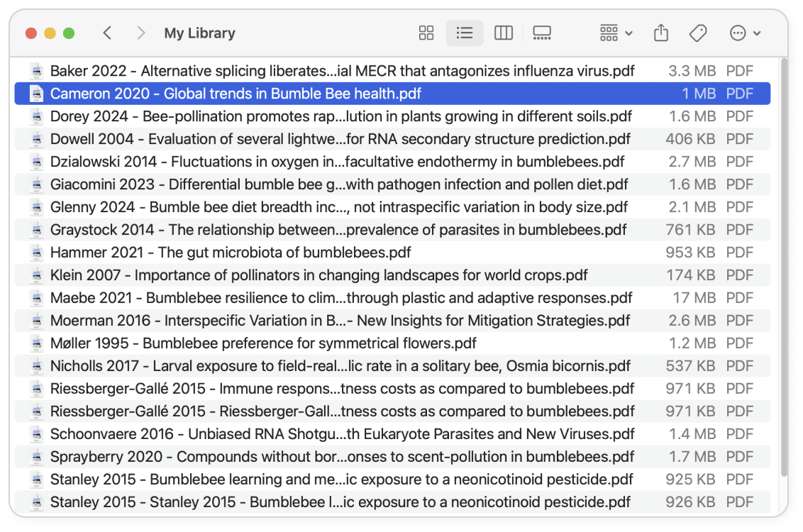803x532 pixels.
Task: Select Maebe 2021 Bumblebee resilience file name
Action: click(x=341, y=298)
